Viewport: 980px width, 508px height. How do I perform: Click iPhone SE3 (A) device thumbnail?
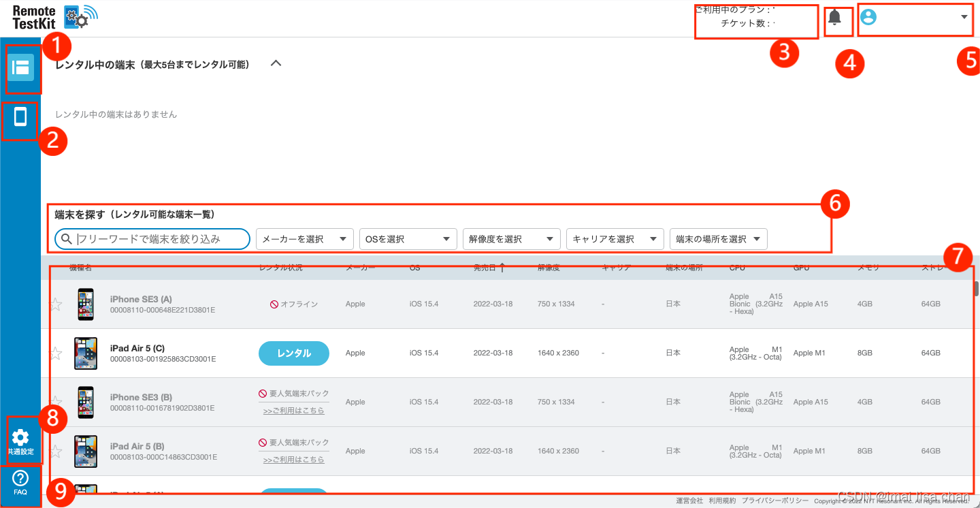click(x=86, y=304)
